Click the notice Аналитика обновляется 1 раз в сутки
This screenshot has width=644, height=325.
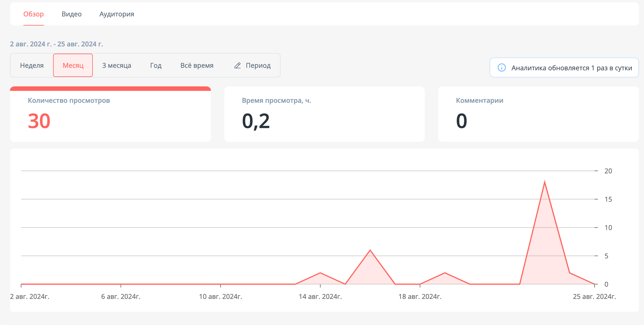[x=564, y=68]
